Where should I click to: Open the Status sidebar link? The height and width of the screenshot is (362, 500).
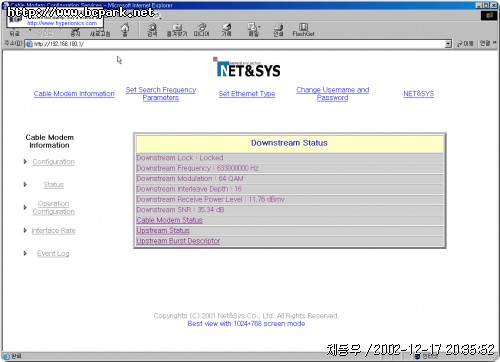point(53,185)
